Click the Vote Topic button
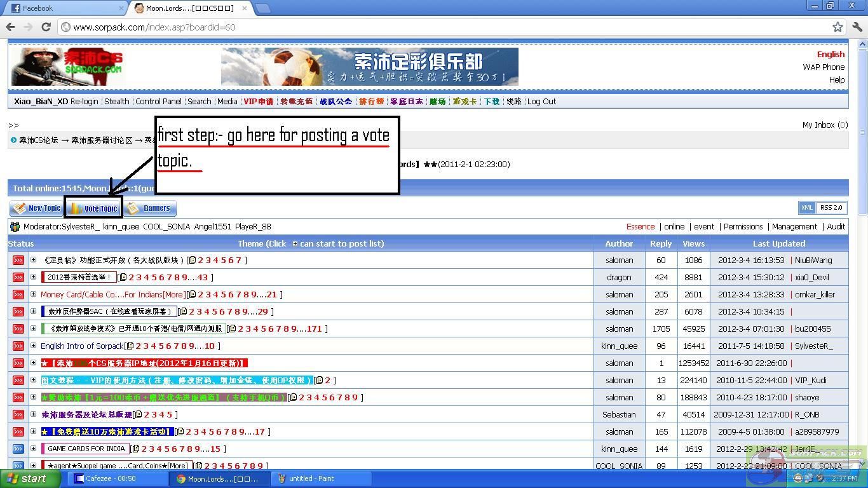 pyautogui.click(x=93, y=208)
